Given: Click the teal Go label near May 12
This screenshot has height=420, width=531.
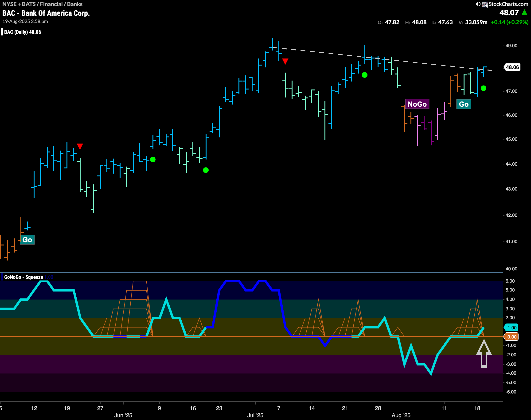Looking at the screenshot, I should point(27,240).
